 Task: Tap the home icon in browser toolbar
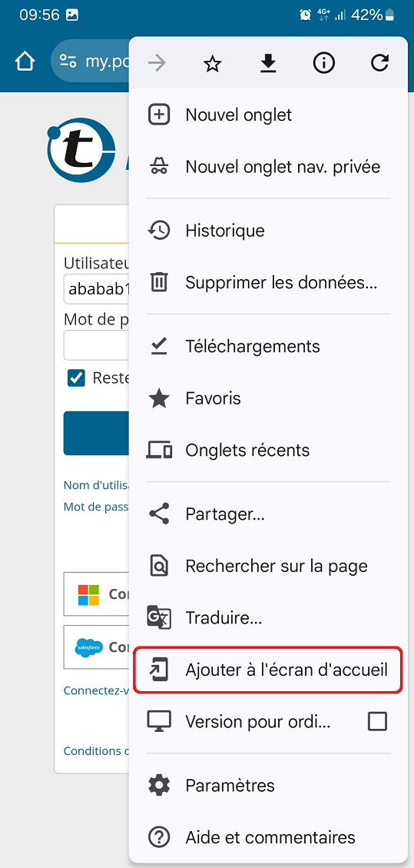click(25, 62)
